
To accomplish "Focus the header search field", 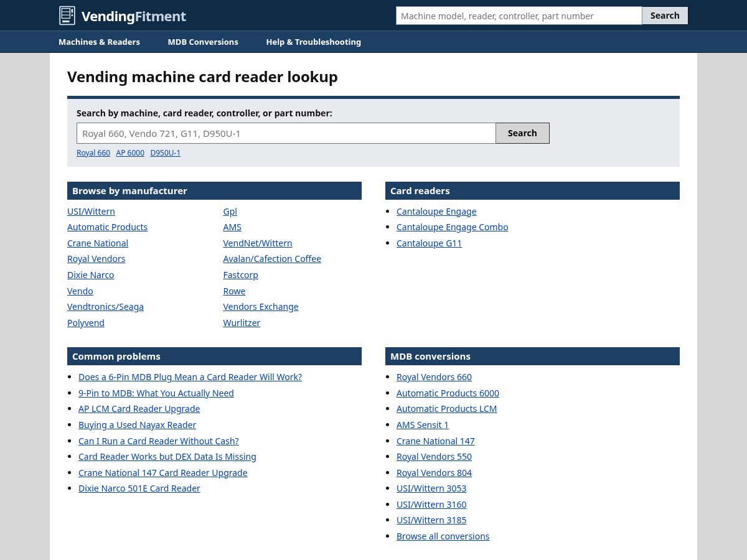I will point(519,16).
